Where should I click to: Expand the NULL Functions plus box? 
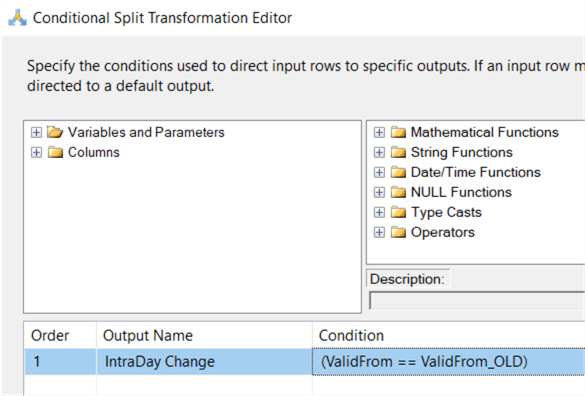click(379, 192)
